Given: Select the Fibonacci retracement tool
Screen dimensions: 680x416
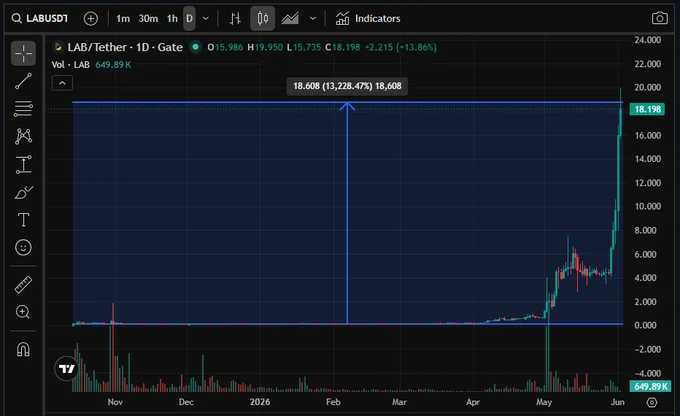Looking at the screenshot, I should click(23, 109).
